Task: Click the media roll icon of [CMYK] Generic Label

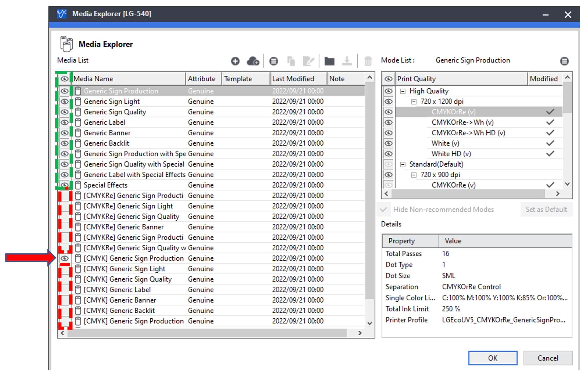Action: click(78, 289)
